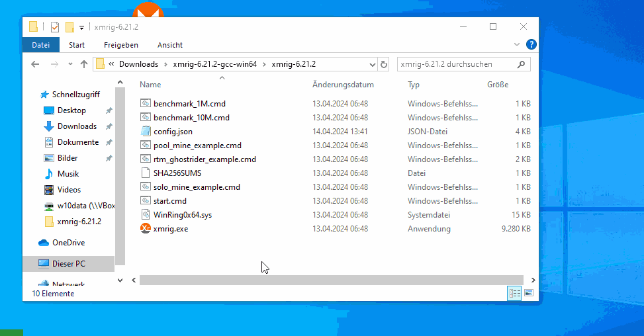The width and height of the screenshot is (644, 336).
Task: Click the 14.04.2024 13:41 date cell
Action: [340, 131]
